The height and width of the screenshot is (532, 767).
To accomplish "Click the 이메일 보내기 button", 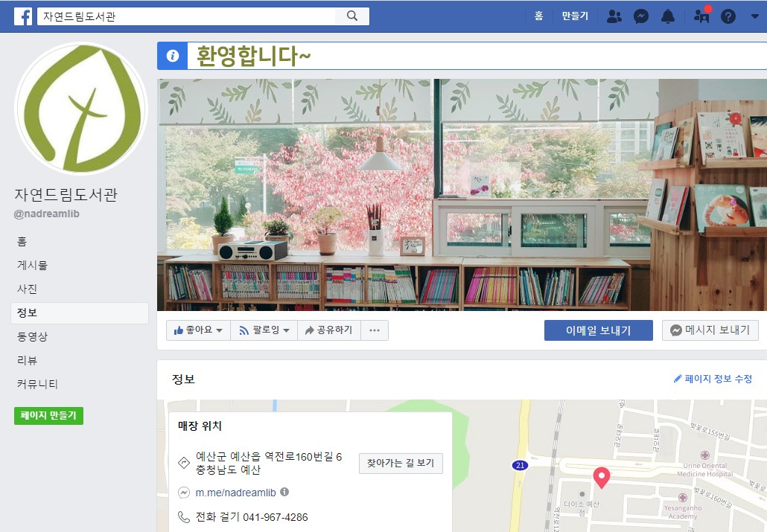I will point(598,330).
